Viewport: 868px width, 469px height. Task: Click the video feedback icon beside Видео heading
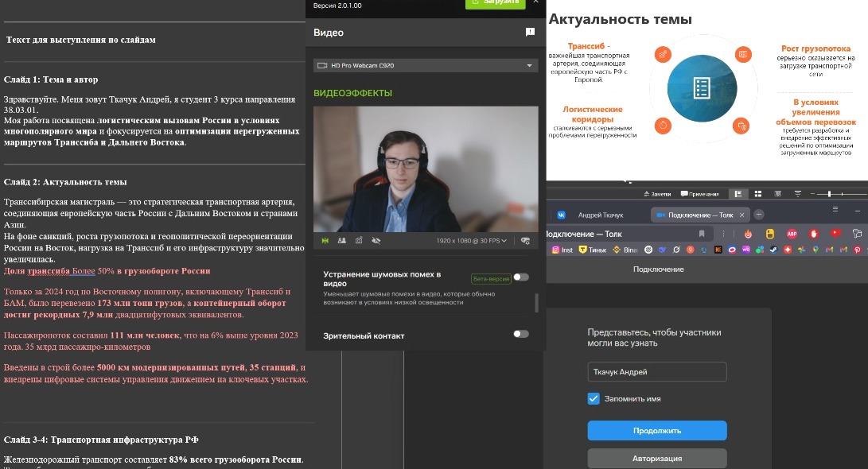tap(530, 33)
